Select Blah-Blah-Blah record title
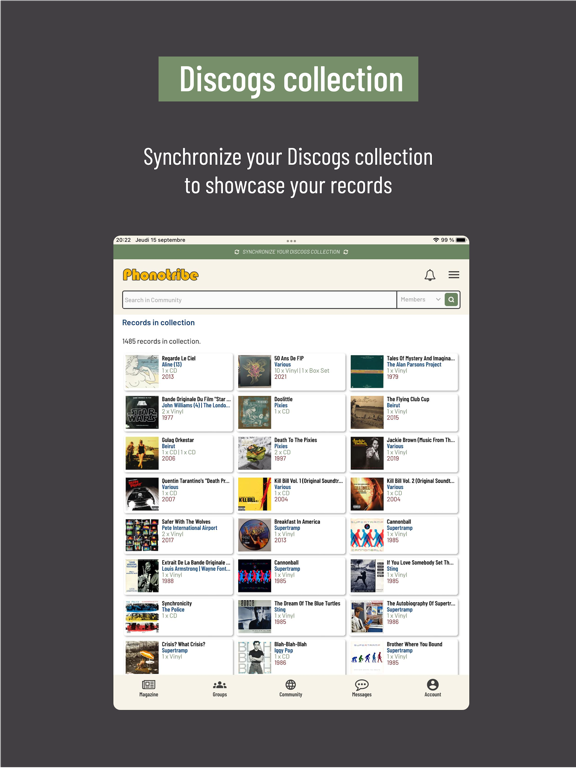 [290, 644]
